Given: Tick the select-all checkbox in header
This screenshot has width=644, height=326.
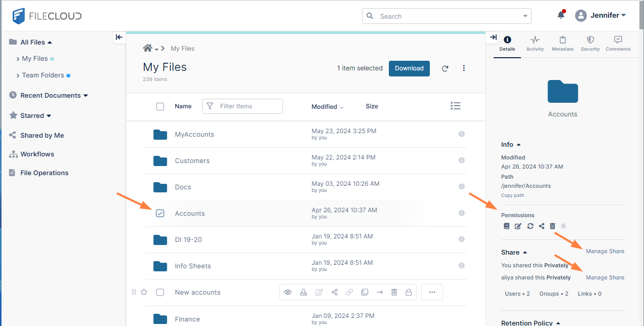Looking at the screenshot, I should point(160,106).
